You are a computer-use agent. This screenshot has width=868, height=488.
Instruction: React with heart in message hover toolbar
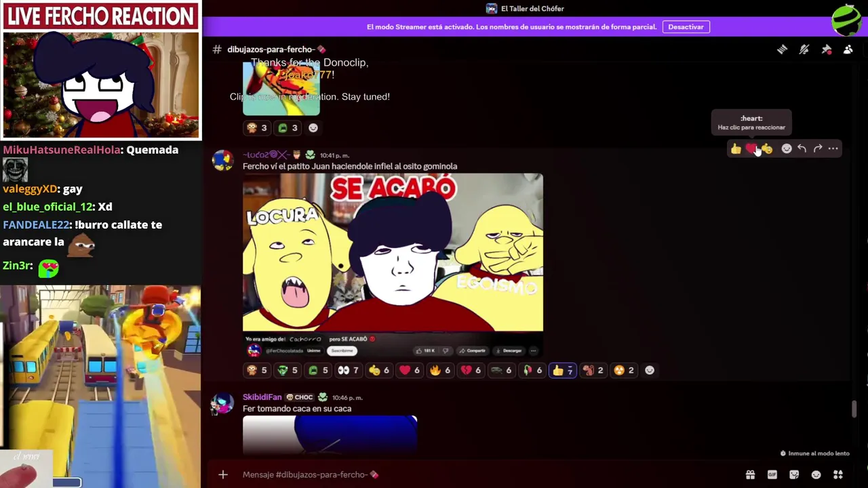click(751, 148)
